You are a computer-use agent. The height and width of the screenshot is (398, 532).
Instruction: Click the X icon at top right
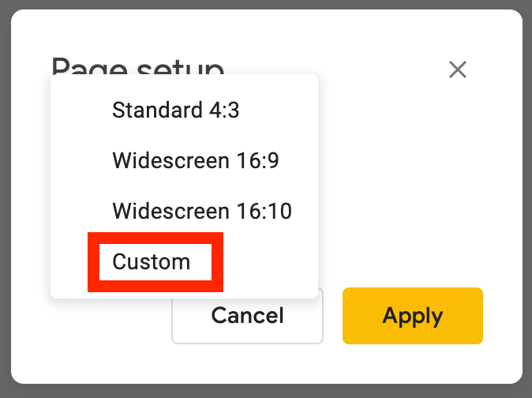[458, 69]
